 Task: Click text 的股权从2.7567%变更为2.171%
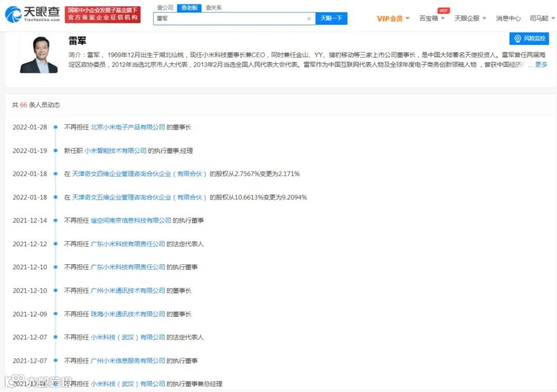pos(254,174)
